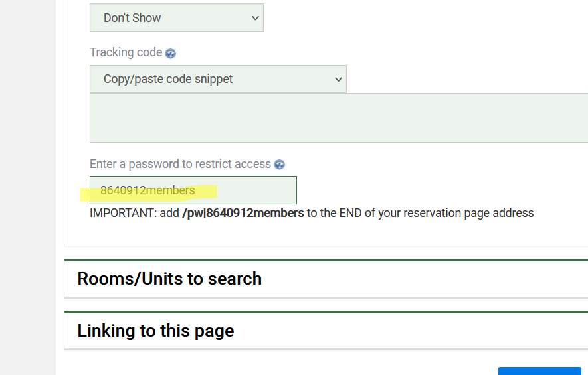Click inside the tracking code text area
Image resolution: width=588 pixels, height=375 pixels.
[x=338, y=117]
